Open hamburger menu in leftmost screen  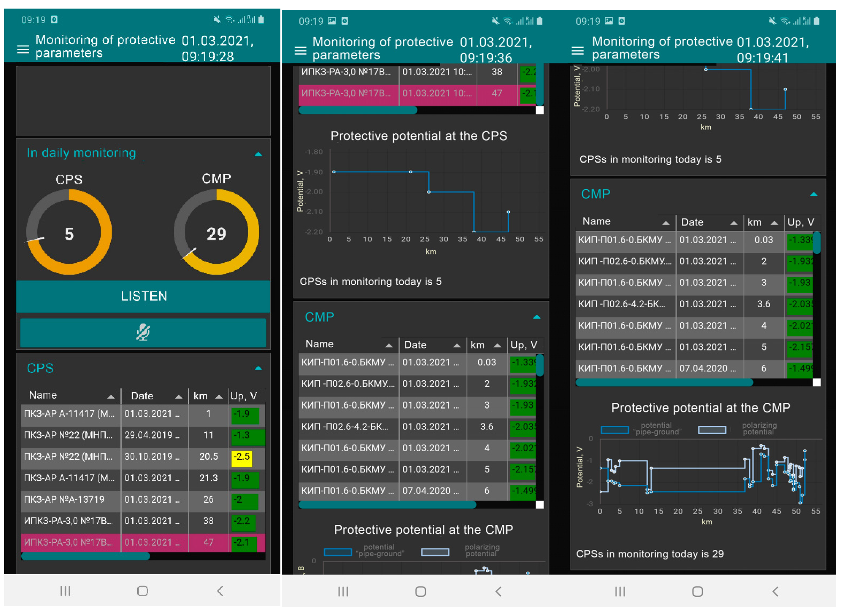[23, 49]
